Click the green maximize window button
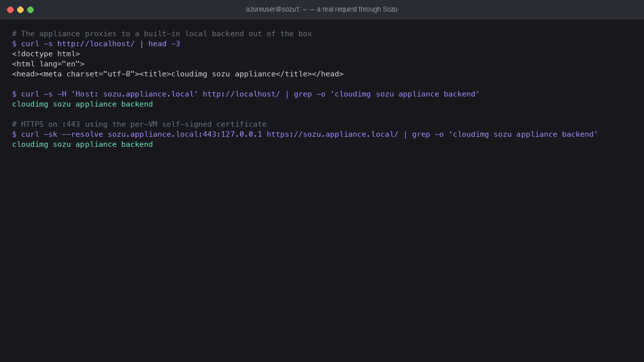 click(30, 10)
